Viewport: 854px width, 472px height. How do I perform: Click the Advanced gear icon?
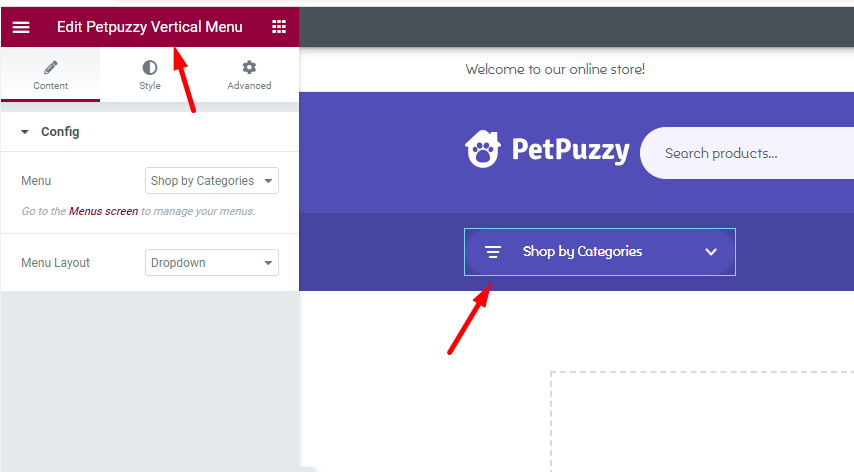(249, 68)
